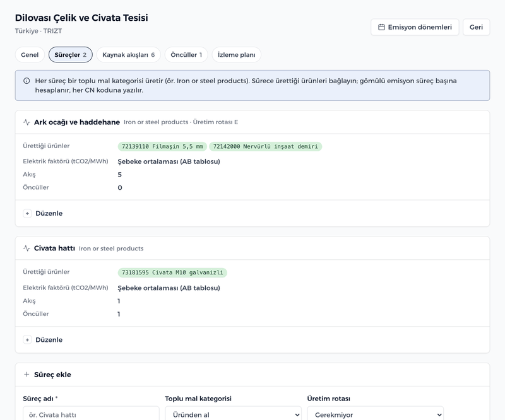The width and height of the screenshot is (505, 420).
Task: Focus the Süreç adı input field
Action: coord(91,415)
